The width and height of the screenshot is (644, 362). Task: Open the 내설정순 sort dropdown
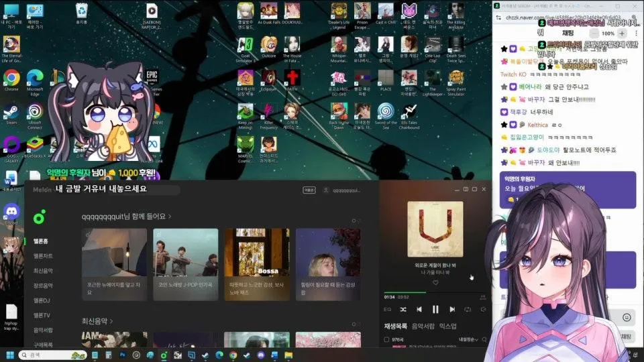[469, 340]
